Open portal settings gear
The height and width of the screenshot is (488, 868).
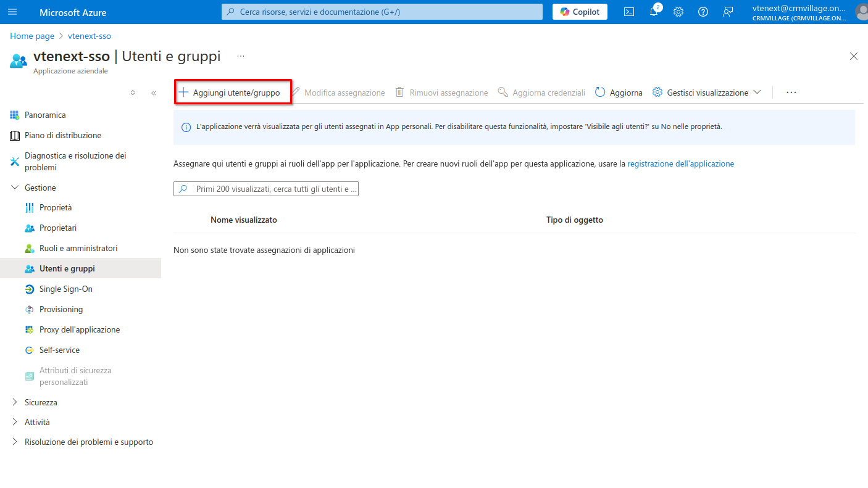pos(678,12)
